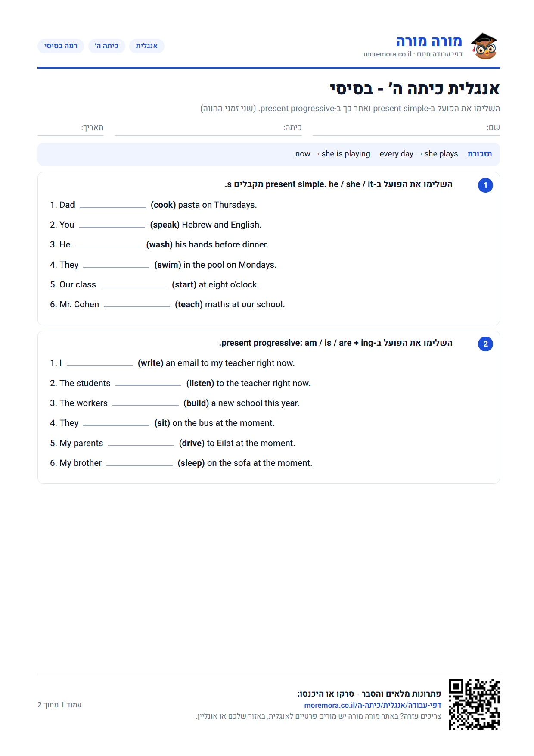The width and height of the screenshot is (534, 756).
Task: Click the תאריך date field line
Action: point(71,128)
